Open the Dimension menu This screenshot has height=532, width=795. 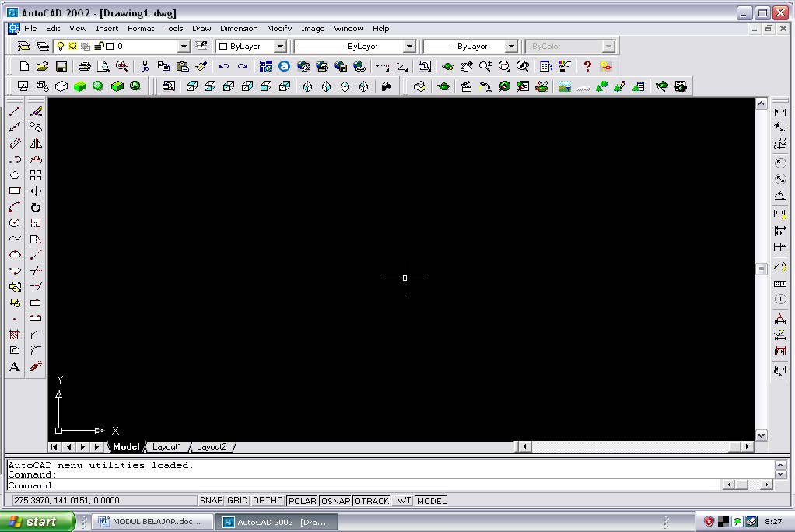pos(239,29)
